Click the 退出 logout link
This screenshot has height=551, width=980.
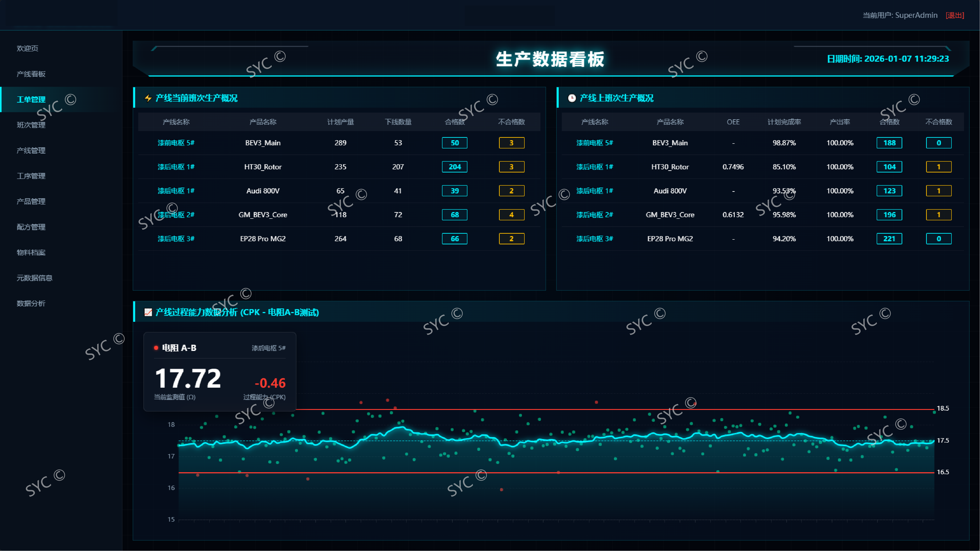[x=955, y=15]
